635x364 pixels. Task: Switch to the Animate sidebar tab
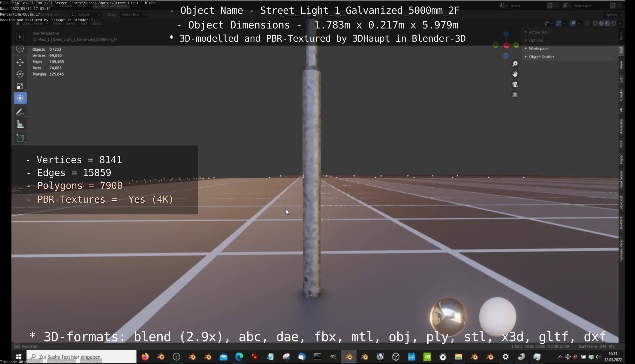[x=621, y=126]
